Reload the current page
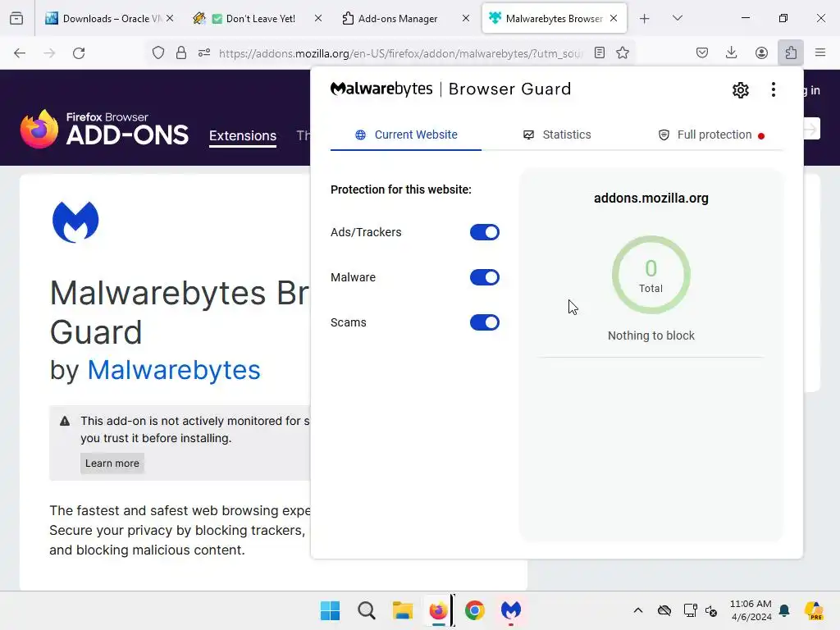This screenshot has width=840, height=630. (79, 52)
